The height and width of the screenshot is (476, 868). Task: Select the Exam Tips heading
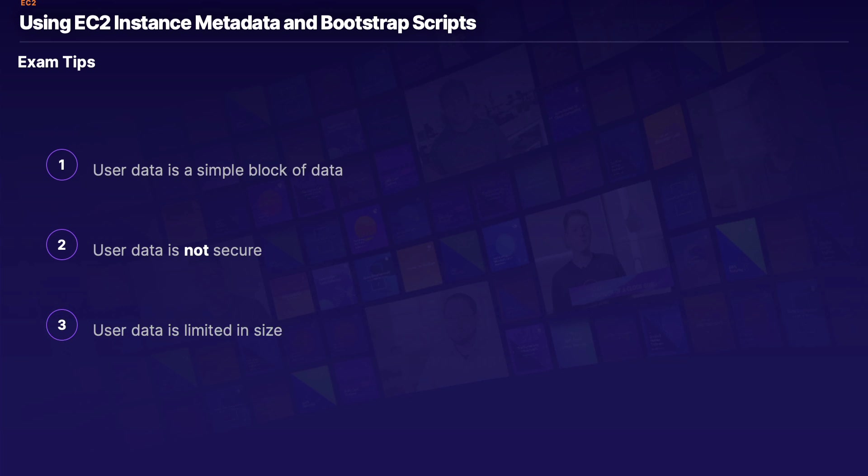point(57,62)
